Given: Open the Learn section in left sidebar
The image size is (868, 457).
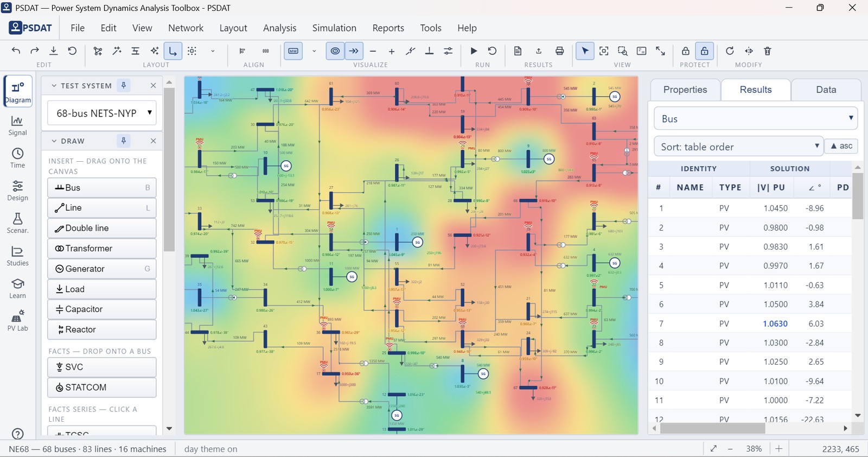Looking at the screenshot, I should (x=17, y=289).
